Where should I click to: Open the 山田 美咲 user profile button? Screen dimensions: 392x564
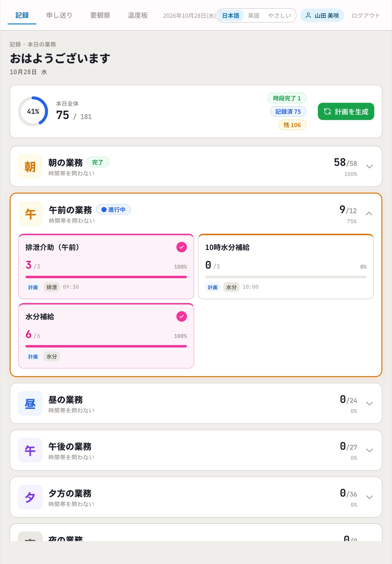(x=322, y=15)
